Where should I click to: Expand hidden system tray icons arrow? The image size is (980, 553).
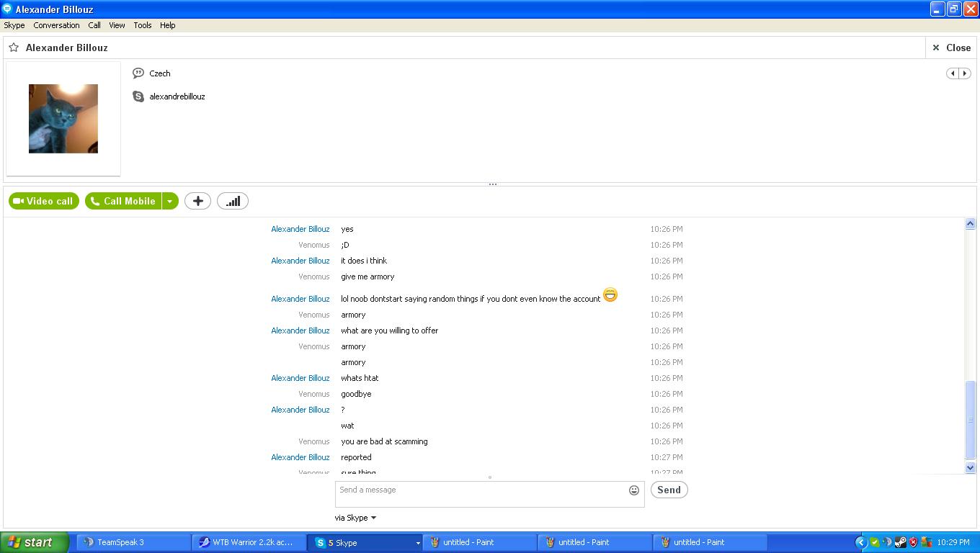click(x=860, y=542)
